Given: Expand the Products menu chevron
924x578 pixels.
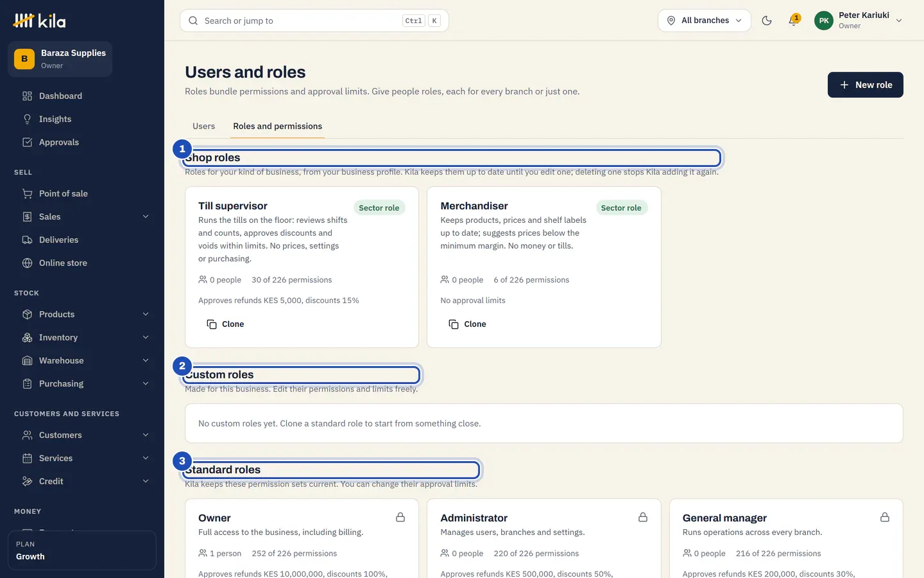Looking at the screenshot, I should tap(146, 315).
